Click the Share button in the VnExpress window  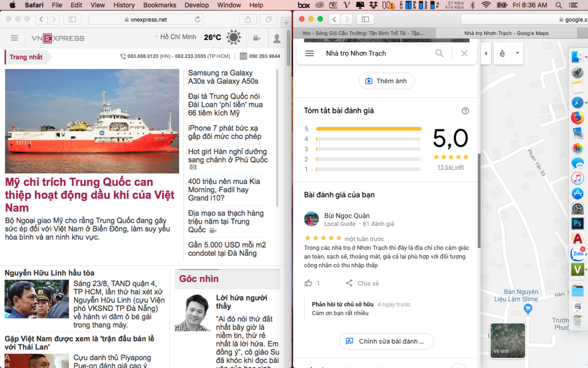point(248,19)
